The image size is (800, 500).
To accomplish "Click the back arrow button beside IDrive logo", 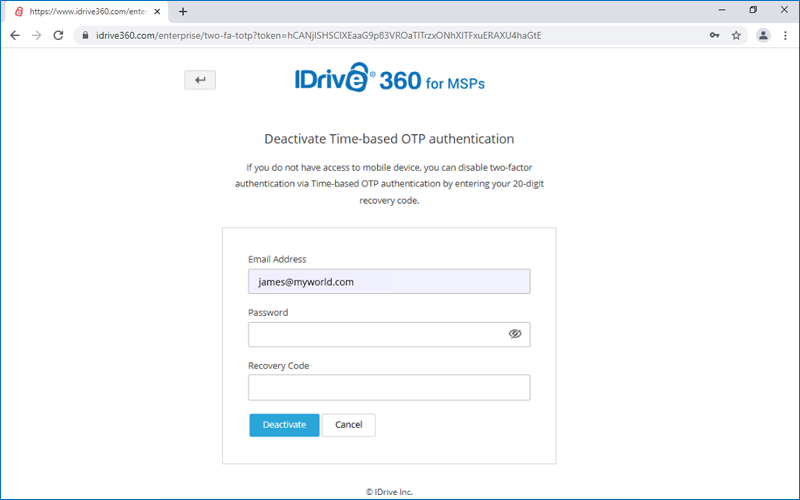I will pyautogui.click(x=200, y=80).
